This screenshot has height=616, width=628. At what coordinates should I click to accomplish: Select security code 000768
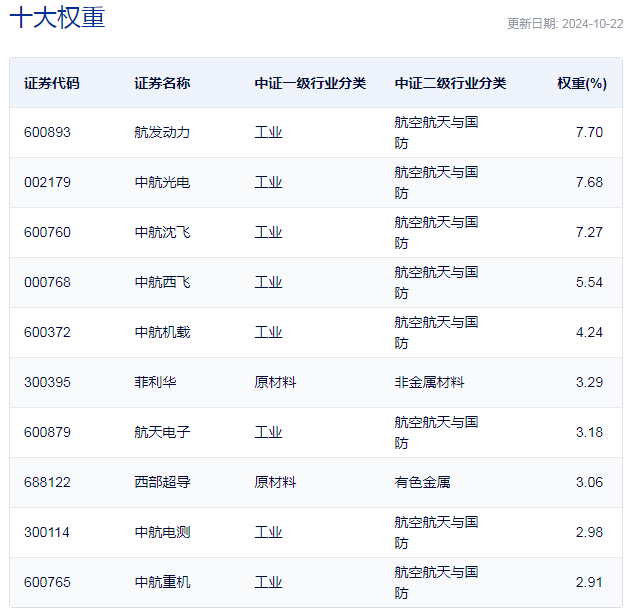tap(48, 282)
